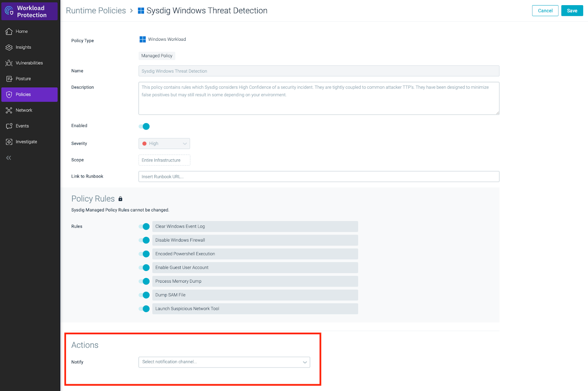Click the Windows Workload type icon
Viewport: 588px width, 391px height.
pos(143,39)
